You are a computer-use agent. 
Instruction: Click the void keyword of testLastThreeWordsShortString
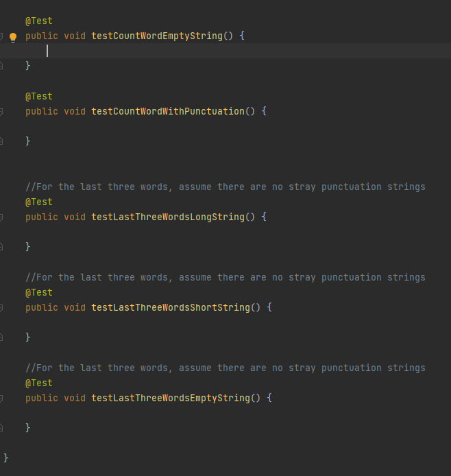click(75, 307)
